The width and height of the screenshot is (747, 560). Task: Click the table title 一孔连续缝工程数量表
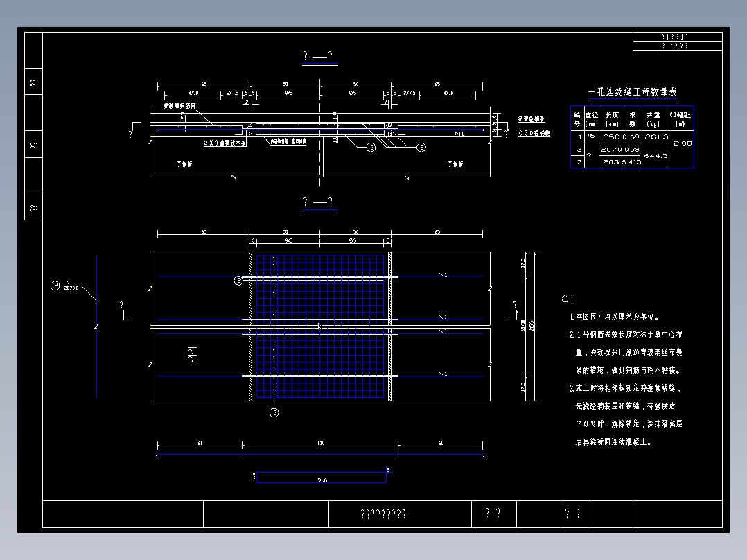(x=632, y=92)
